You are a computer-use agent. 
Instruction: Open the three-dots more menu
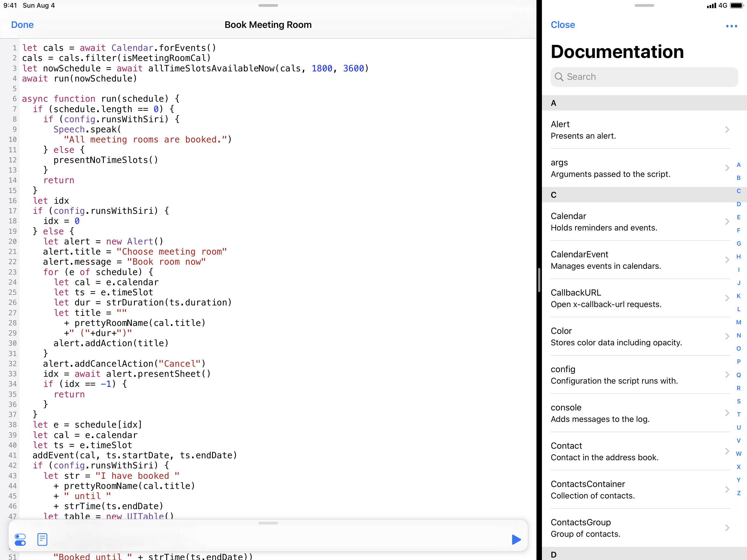(731, 26)
